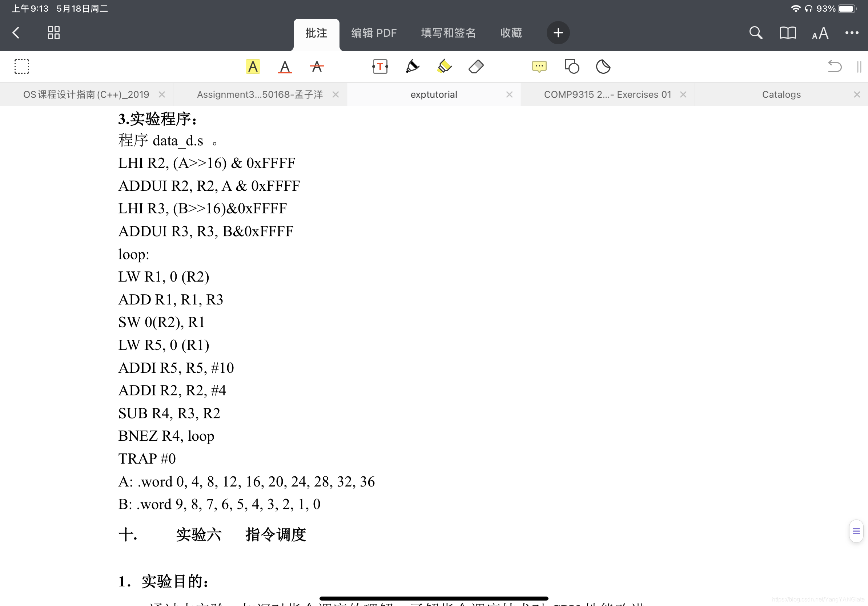Select the exptutorial document tab
Screen dimensions: 868x606
434,94
